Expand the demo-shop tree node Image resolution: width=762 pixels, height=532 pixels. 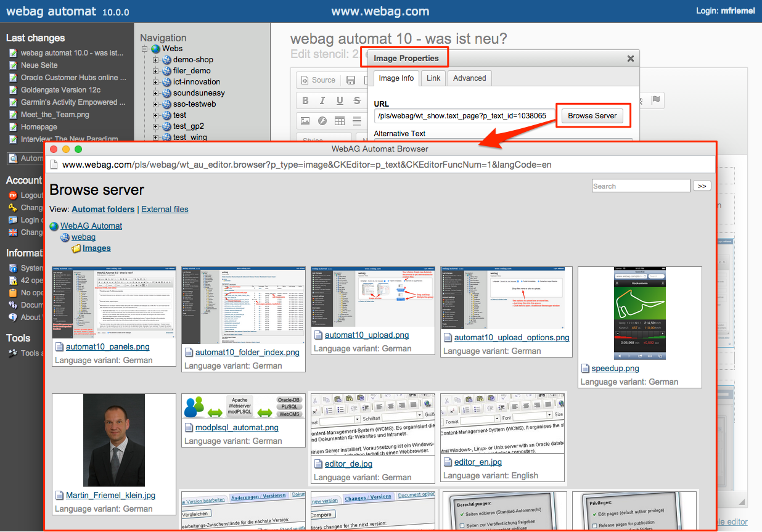pyautogui.click(x=157, y=60)
